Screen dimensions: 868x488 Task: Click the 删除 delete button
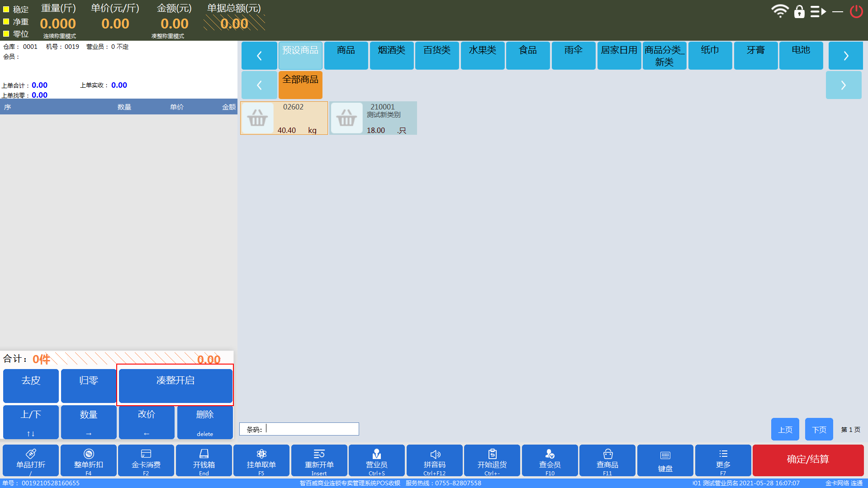click(205, 422)
